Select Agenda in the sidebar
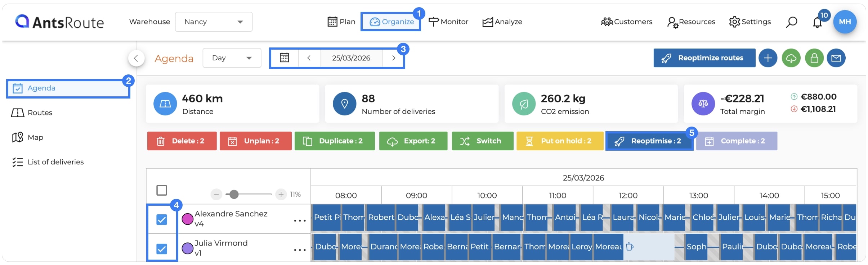Image resolution: width=868 pixels, height=265 pixels. pos(68,88)
